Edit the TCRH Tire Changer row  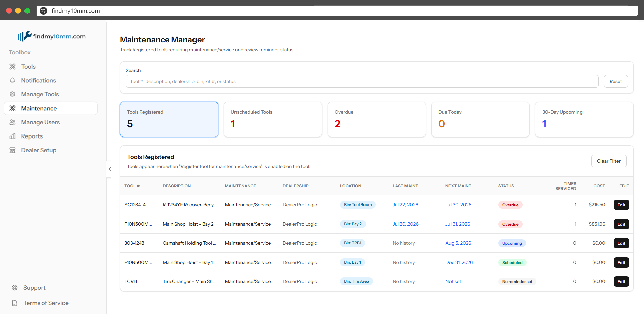(x=621, y=281)
